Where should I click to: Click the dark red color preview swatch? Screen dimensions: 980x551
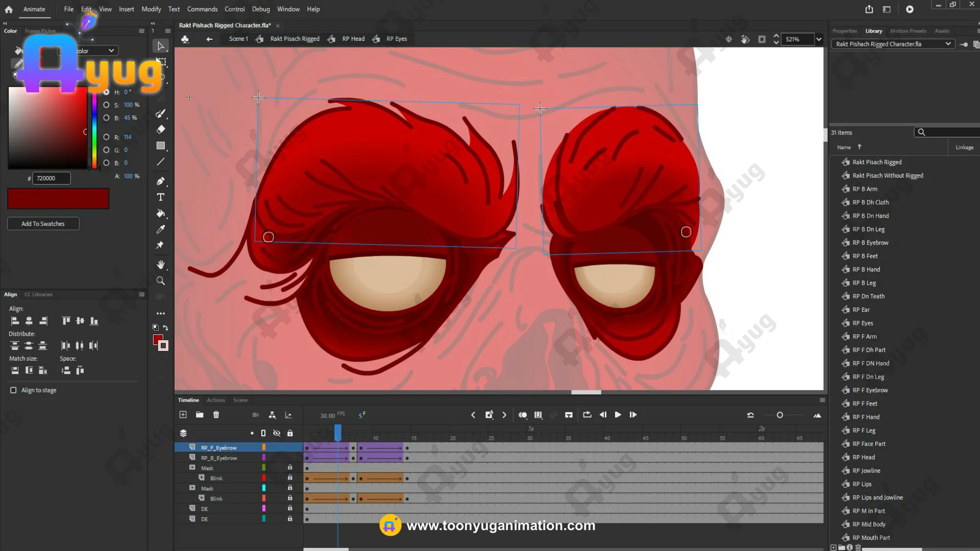pos(58,199)
